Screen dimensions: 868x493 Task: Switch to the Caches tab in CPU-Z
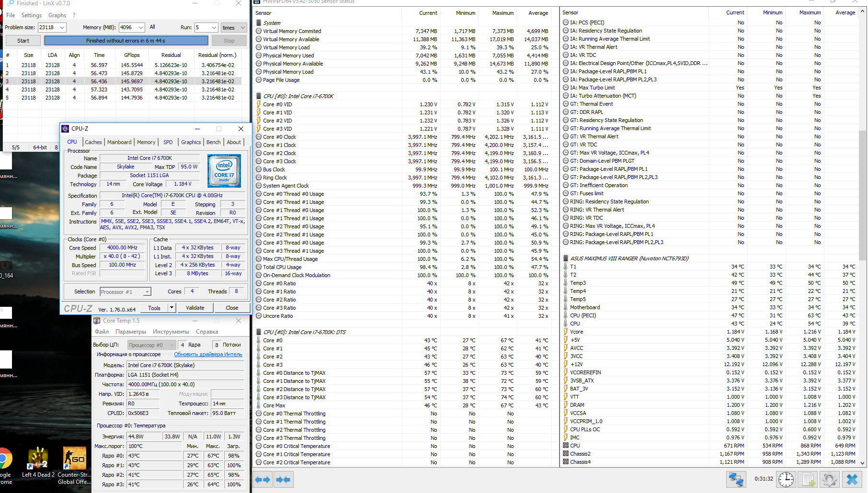(93, 142)
